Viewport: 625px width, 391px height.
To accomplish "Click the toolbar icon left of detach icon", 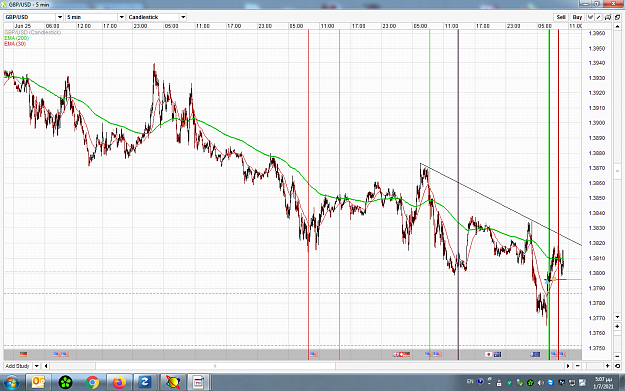I will pyautogui.click(x=608, y=17).
